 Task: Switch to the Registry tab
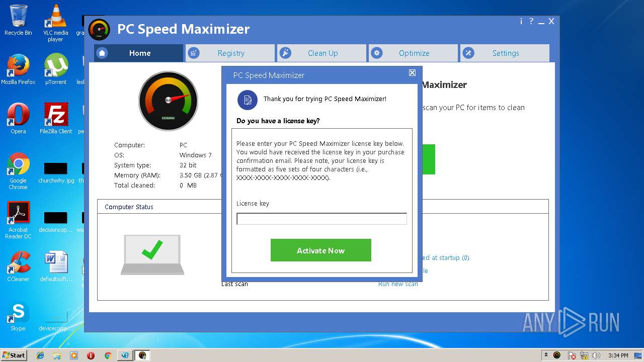(x=230, y=53)
